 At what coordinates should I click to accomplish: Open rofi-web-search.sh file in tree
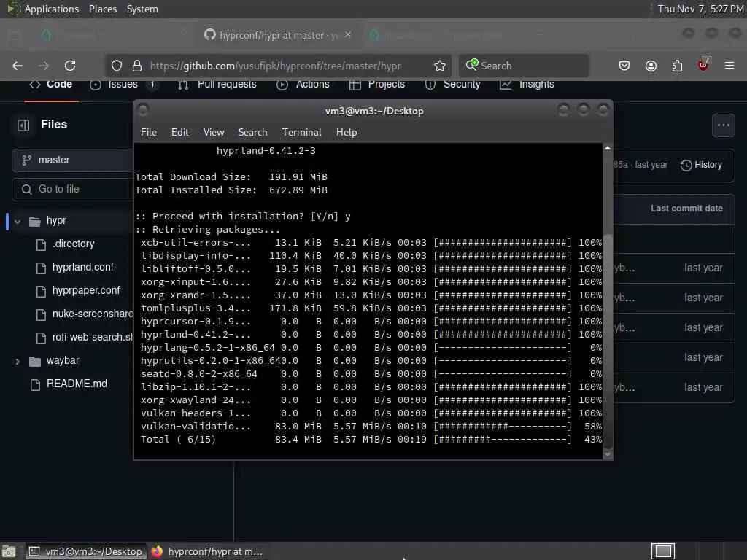pos(93,337)
